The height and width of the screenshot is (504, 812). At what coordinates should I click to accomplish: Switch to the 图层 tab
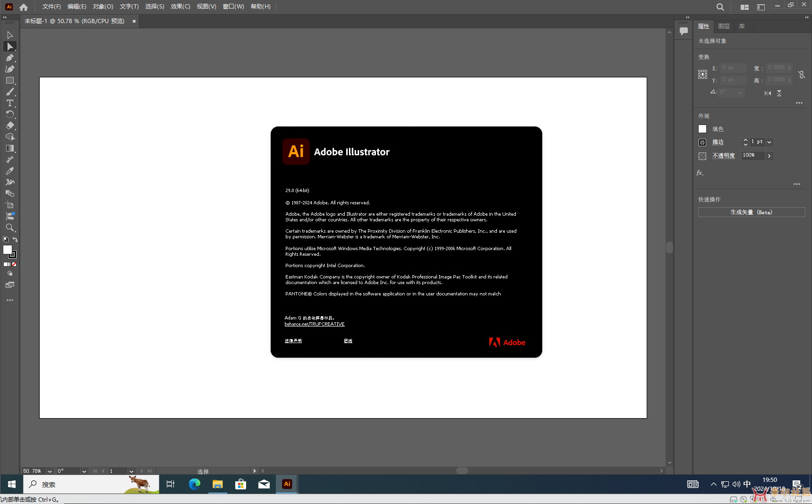[724, 26]
